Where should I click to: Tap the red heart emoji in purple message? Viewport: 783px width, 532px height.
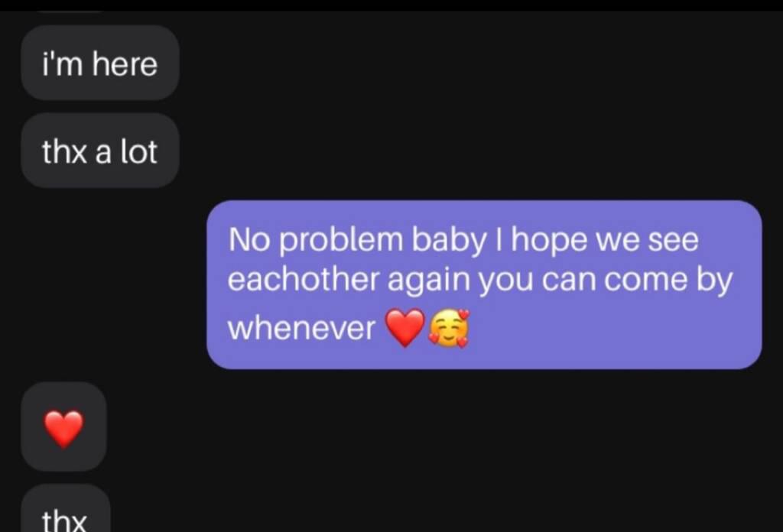[405, 327]
